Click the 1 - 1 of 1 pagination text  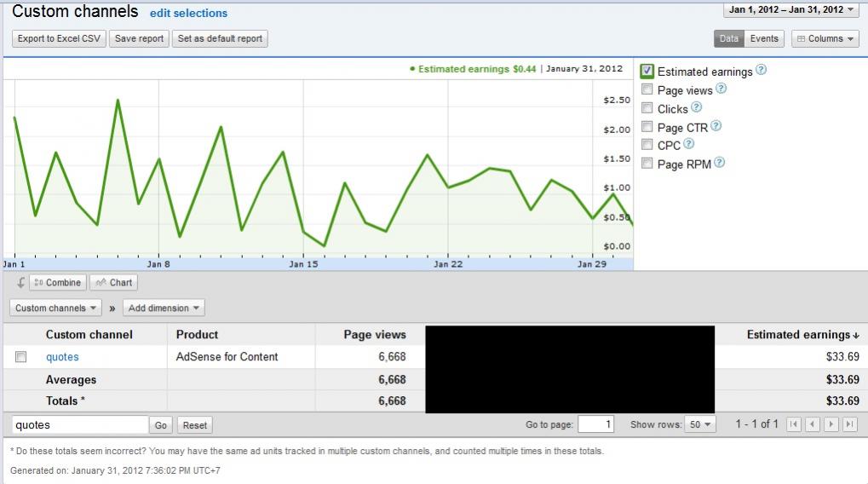point(756,424)
